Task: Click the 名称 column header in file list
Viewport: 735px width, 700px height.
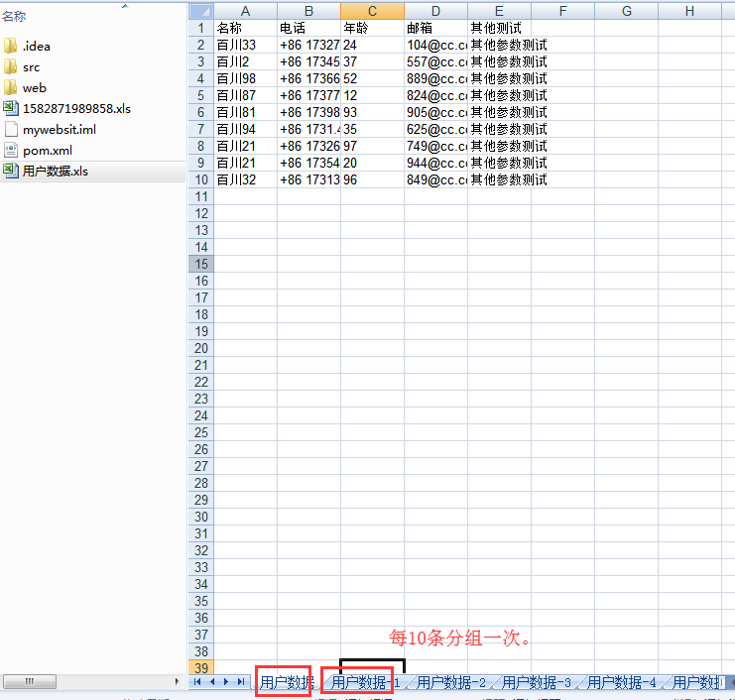Action: pos(14,17)
